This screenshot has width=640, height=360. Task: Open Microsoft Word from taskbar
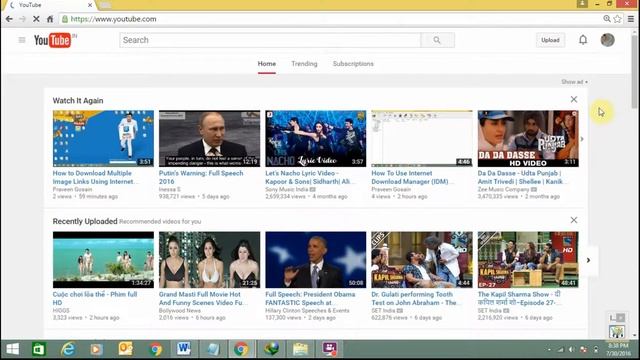pyautogui.click(x=184, y=349)
